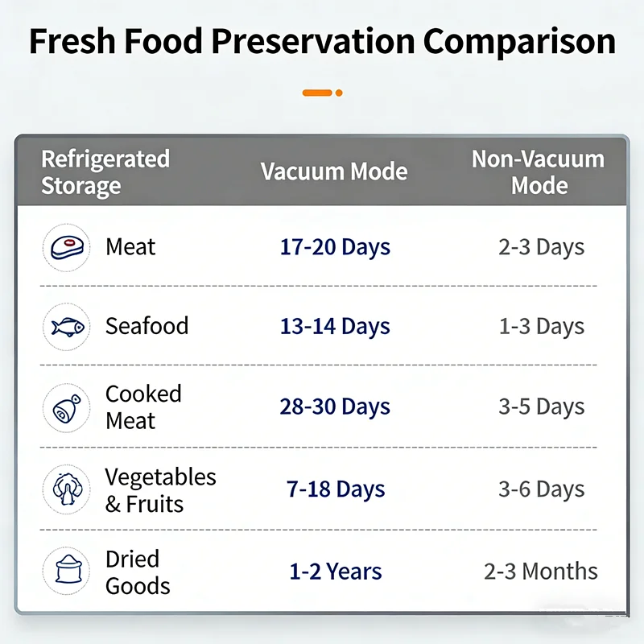
Task: Click the meat steak icon
Action: click(67, 248)
